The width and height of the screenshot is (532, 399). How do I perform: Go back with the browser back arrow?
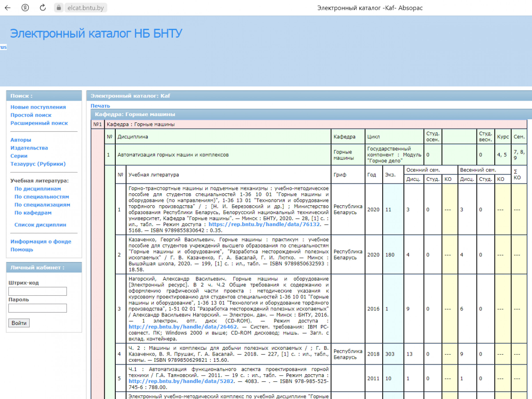click(x=8, y=8)
